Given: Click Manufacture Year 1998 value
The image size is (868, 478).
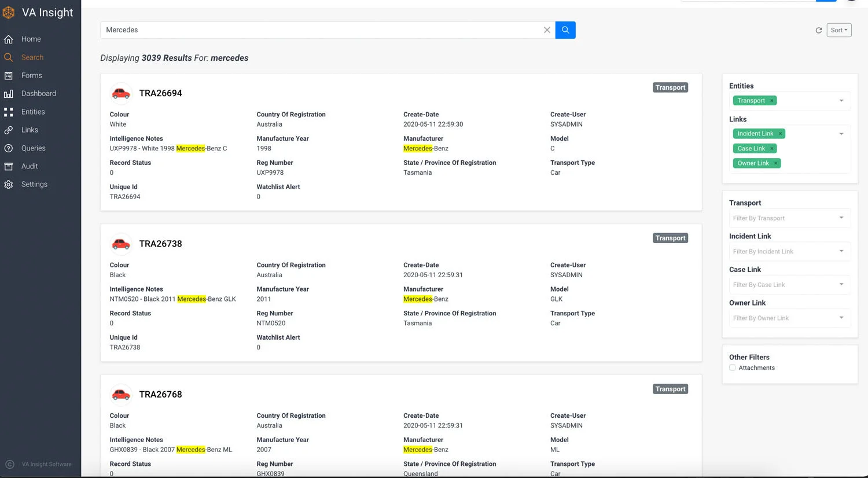Looking at the screenshot, I should (x=264, y=149).
